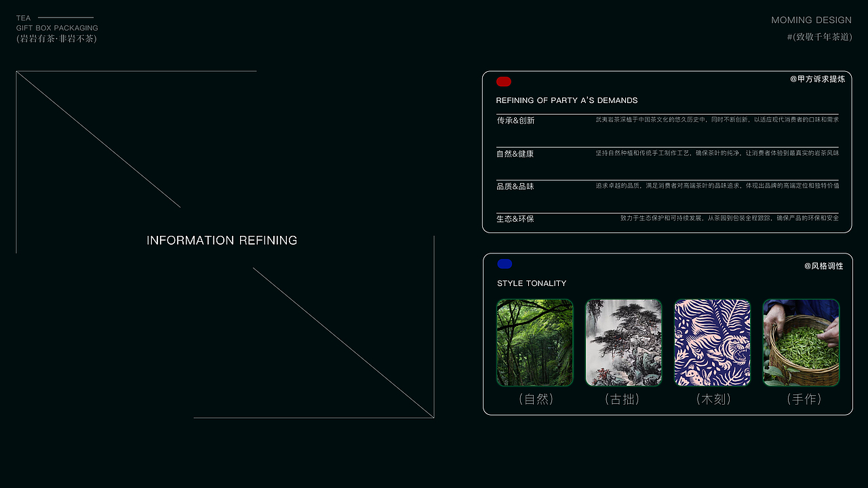Viewport: 868px width, 488px height.
Task: Select the 品质&品味 row label
Action: (515, 186)
